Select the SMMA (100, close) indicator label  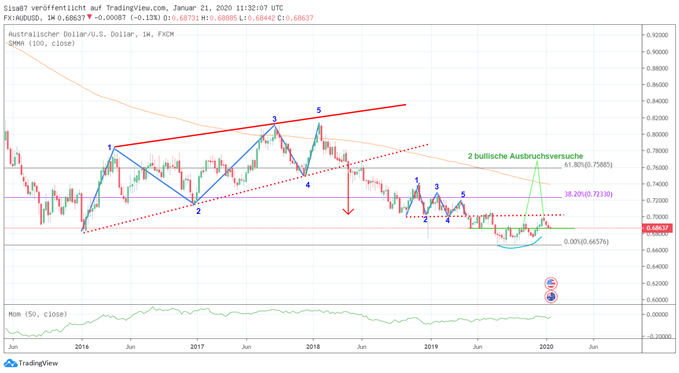point(42,43)
